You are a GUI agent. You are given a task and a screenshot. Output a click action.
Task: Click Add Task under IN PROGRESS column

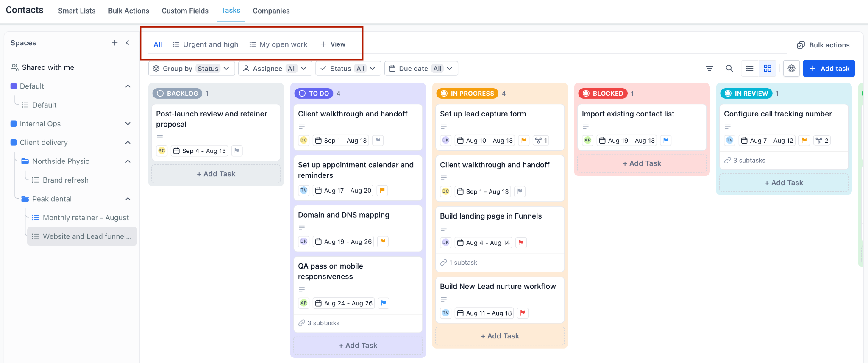[500, 336]
